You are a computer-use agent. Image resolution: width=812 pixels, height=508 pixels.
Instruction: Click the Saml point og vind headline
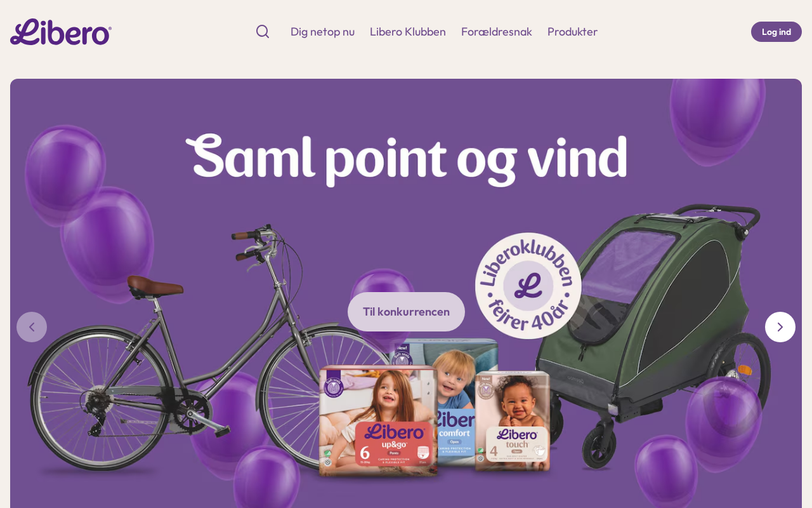coord(406,159)
